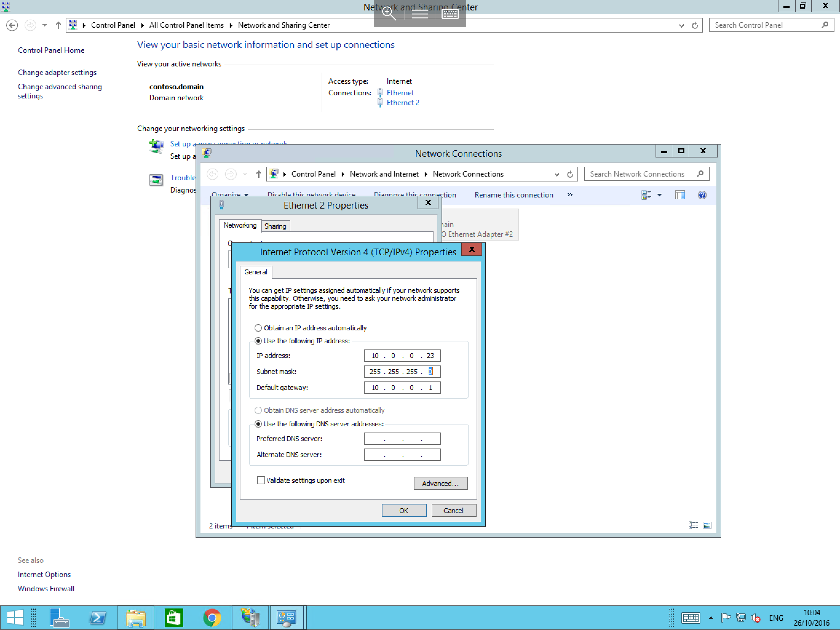840x630 pixels.
Task: Click the back navigation arrow icon
Action: point(13,25)
